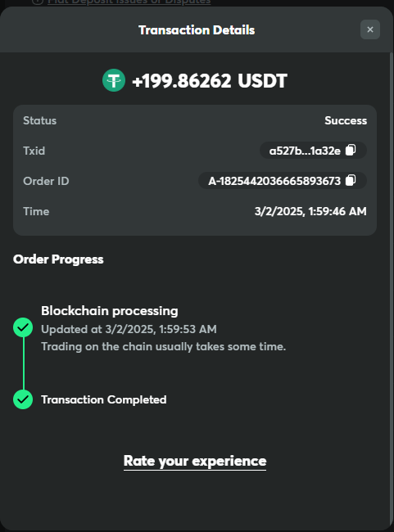Click the Txid value a527b...1a32e

tap(305, 151)
